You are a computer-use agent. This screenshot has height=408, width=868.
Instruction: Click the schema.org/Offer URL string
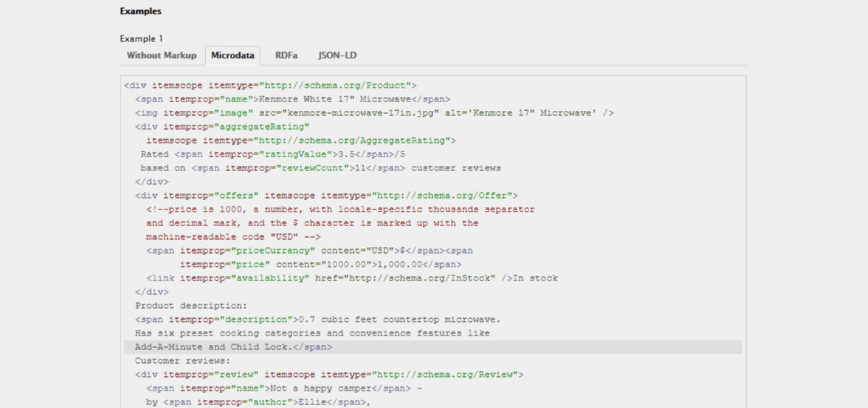pos(442,196)
